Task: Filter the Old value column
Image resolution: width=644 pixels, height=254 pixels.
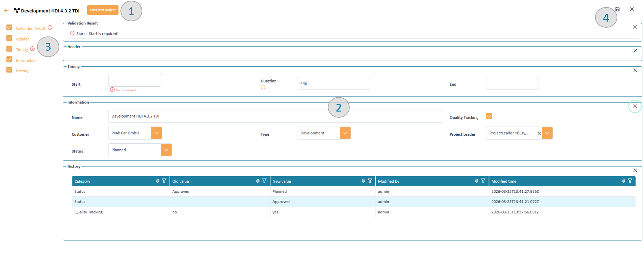Action: coord(264,181)
